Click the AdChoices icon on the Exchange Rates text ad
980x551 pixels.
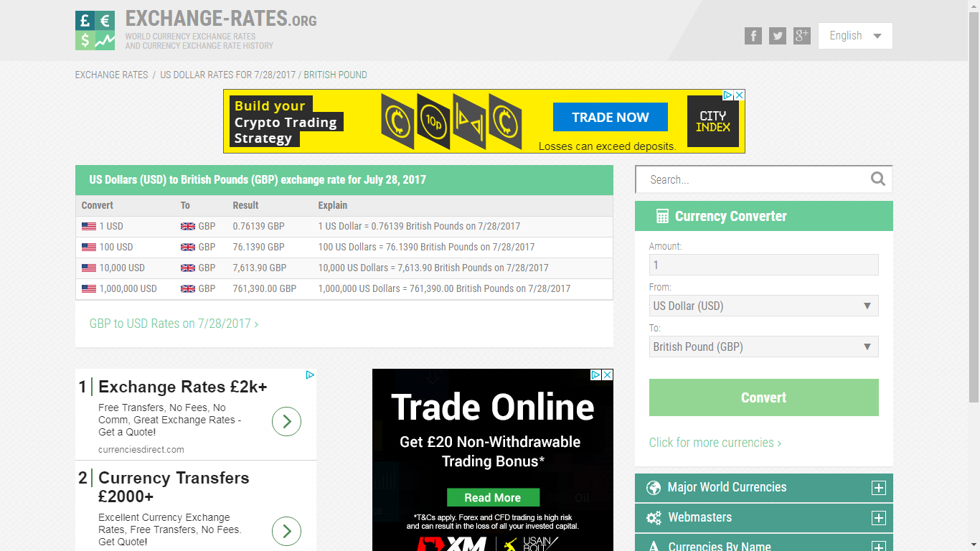pos(310,375)
